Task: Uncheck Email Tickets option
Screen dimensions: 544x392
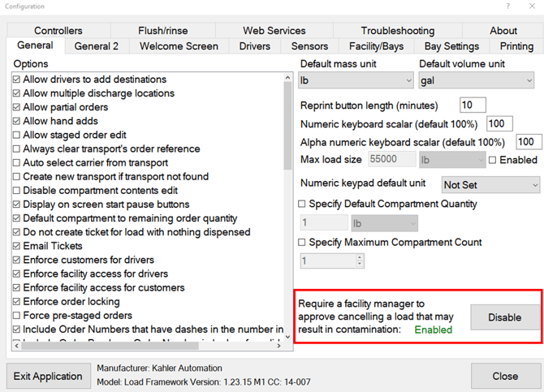Action: (x=17, y=246)
